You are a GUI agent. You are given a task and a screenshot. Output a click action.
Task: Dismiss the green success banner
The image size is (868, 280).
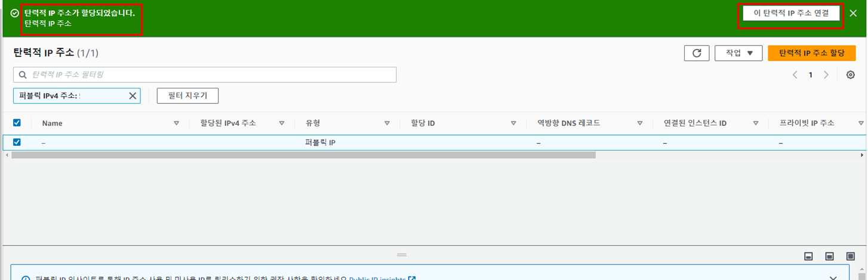(x=853, y=13)
